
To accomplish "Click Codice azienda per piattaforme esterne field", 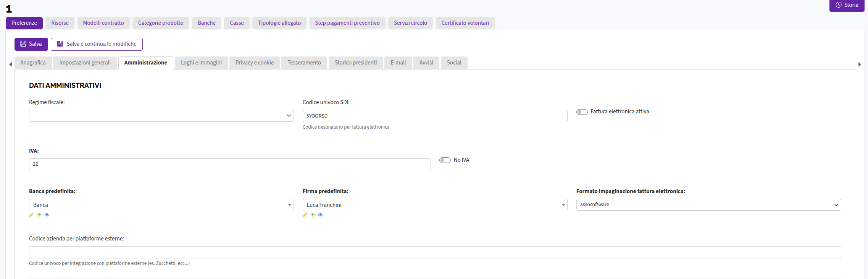I will pos(435,252).
